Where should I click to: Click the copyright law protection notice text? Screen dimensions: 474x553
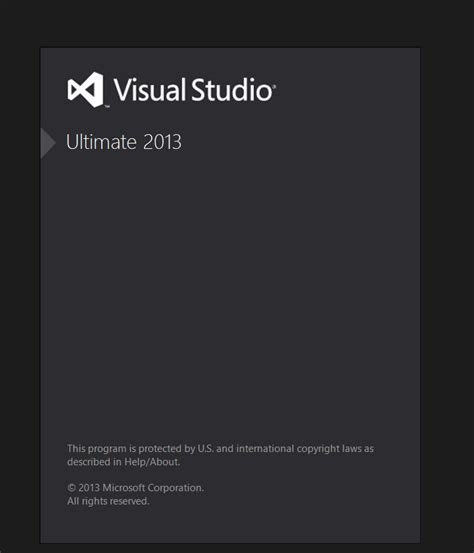[x=220, y=455]
